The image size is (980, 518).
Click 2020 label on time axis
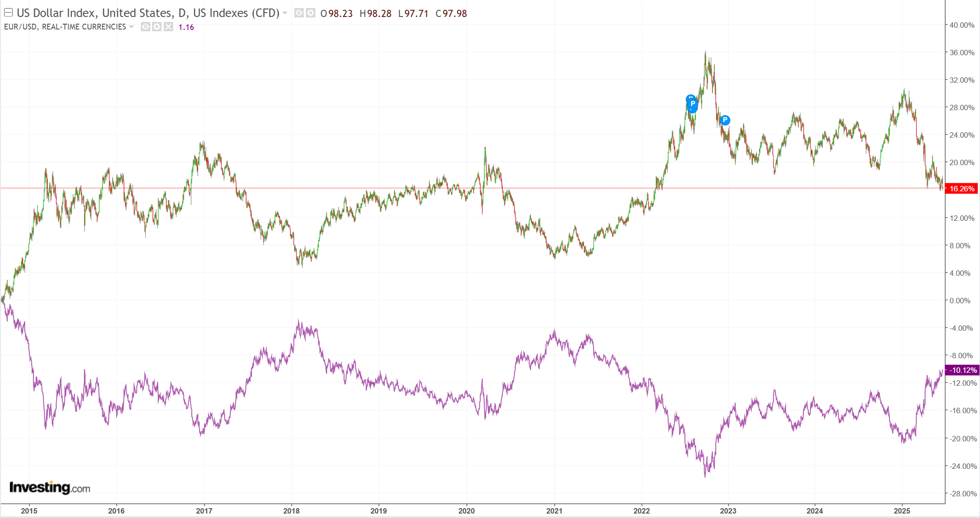point(467,511)
